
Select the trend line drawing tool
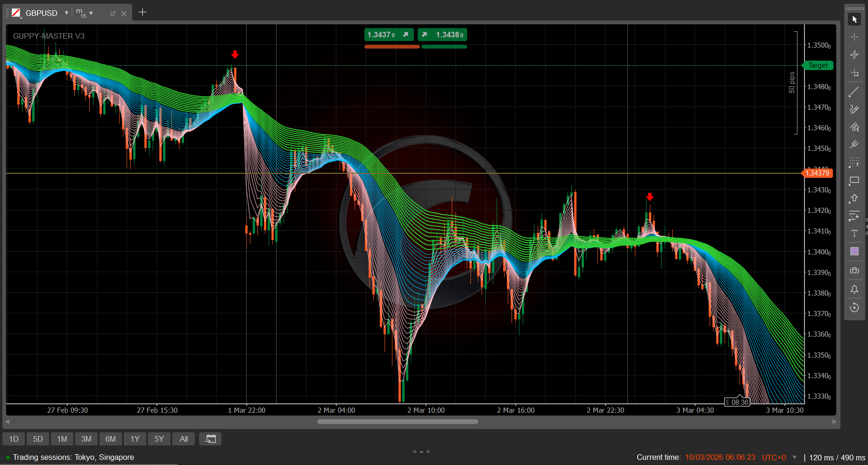tap(854, 92)
